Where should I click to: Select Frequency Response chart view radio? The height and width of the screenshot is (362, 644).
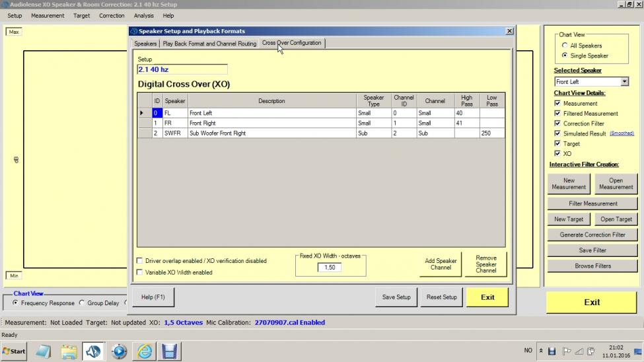tap(15, 303)
